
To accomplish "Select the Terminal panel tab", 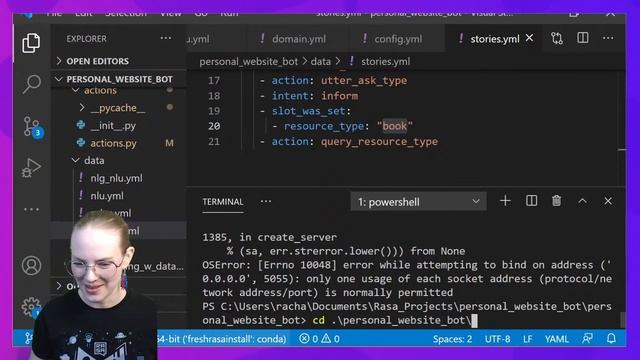I will [x=222, y=202].
